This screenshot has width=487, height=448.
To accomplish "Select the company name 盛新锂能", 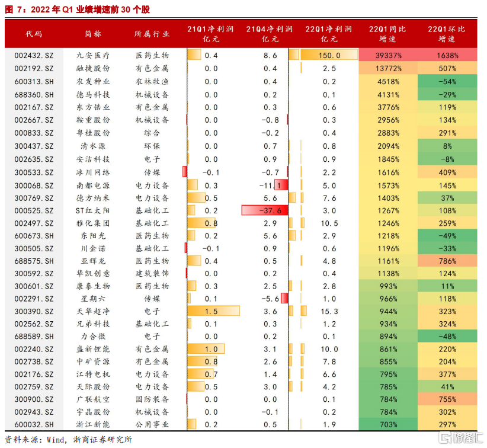I will 93,349.
